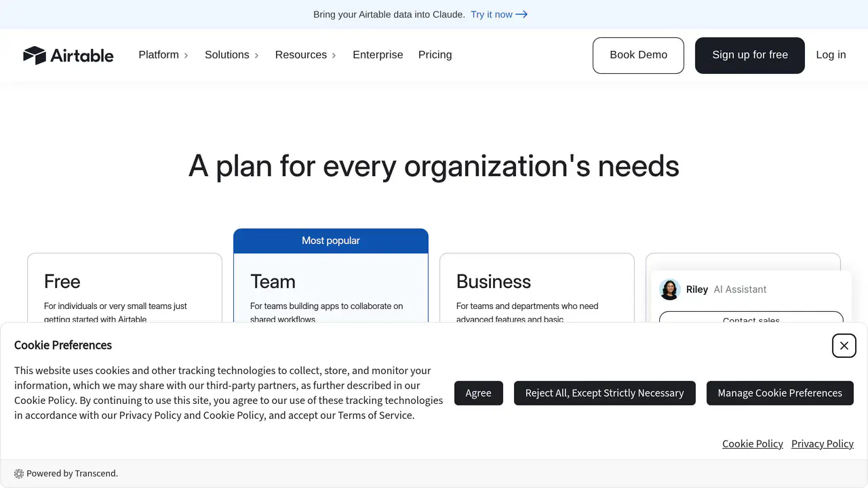This screenshot has height=488, width=868.
Task: Click Sign up for free
Action: tap(750, 56)
